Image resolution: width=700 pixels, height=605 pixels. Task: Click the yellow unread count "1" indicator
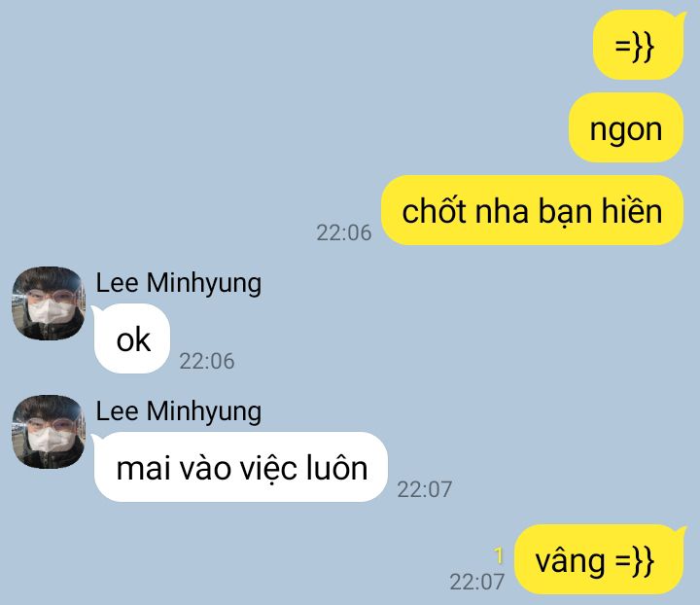click(499, 556)
